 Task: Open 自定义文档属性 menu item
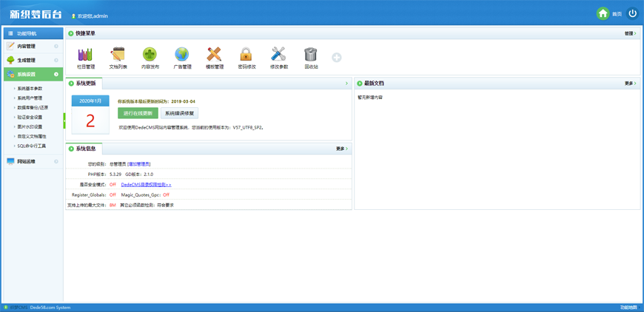coord(32,136)
